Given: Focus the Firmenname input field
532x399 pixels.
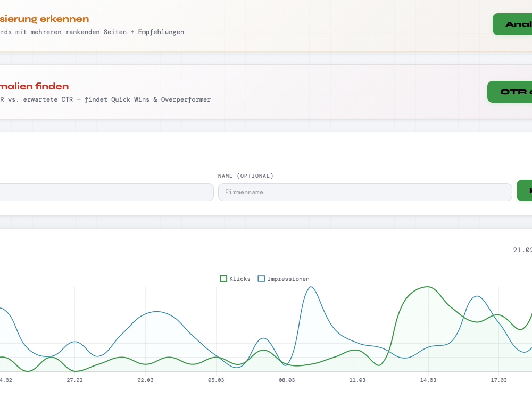Looking at the screenshot, I should coord(365,192).
